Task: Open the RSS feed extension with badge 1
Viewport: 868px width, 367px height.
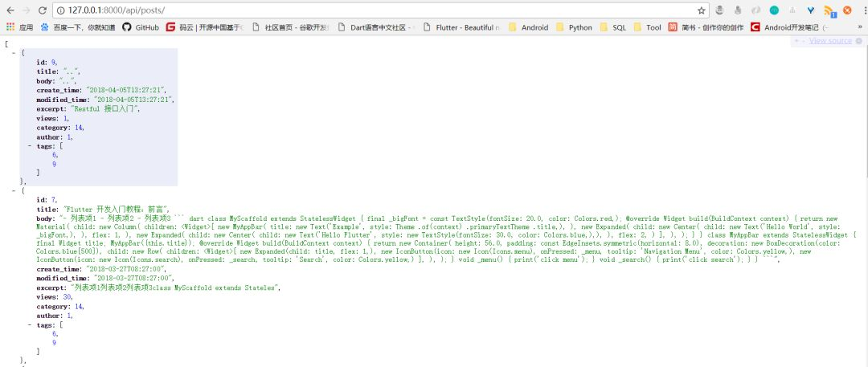Action: tap(829, 10)
